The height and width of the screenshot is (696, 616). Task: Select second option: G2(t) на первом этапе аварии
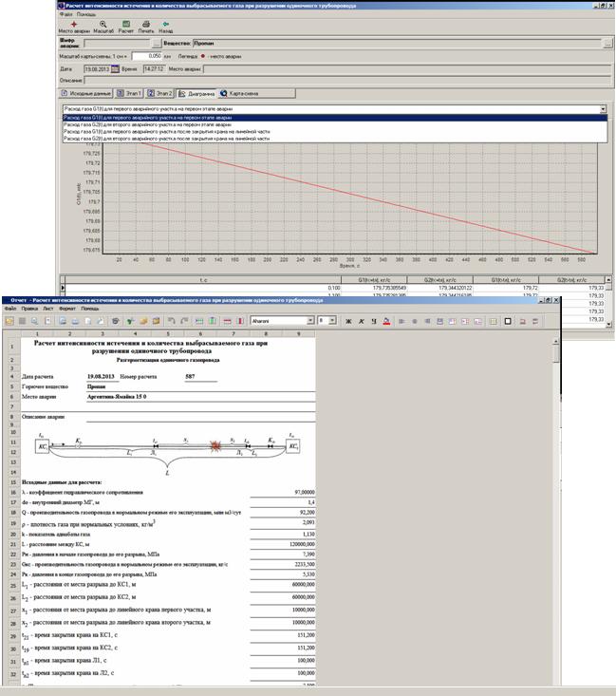tap(152, 124)
